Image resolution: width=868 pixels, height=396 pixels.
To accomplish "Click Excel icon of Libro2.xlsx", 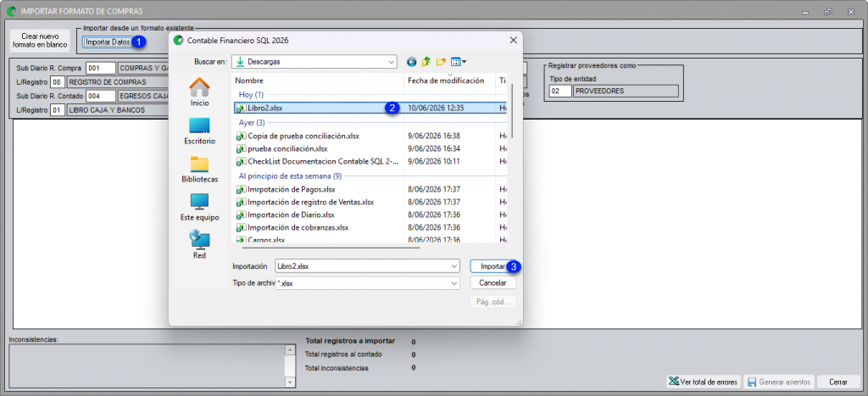I will pos(241,108).
